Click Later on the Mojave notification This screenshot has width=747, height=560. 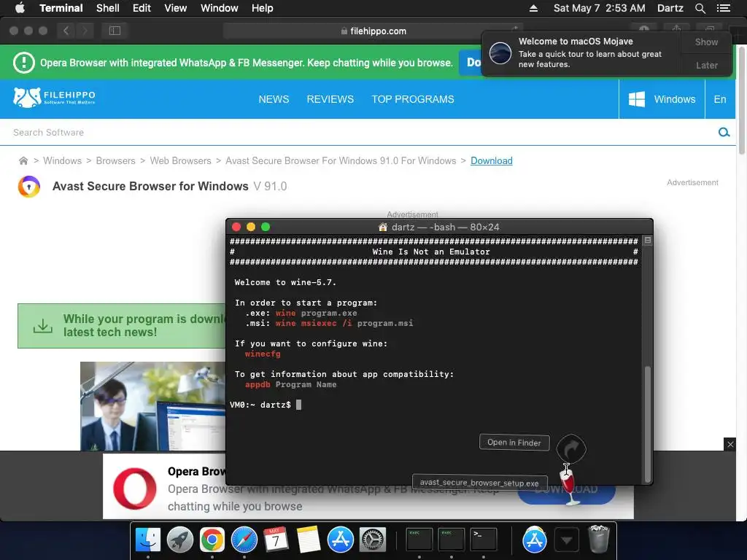(x=706, y=65)
